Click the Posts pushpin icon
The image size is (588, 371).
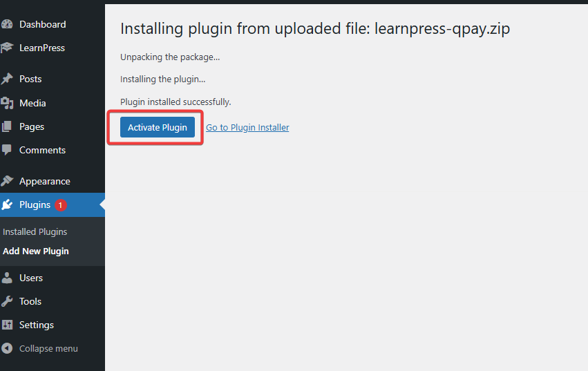[x=7, y=79]
